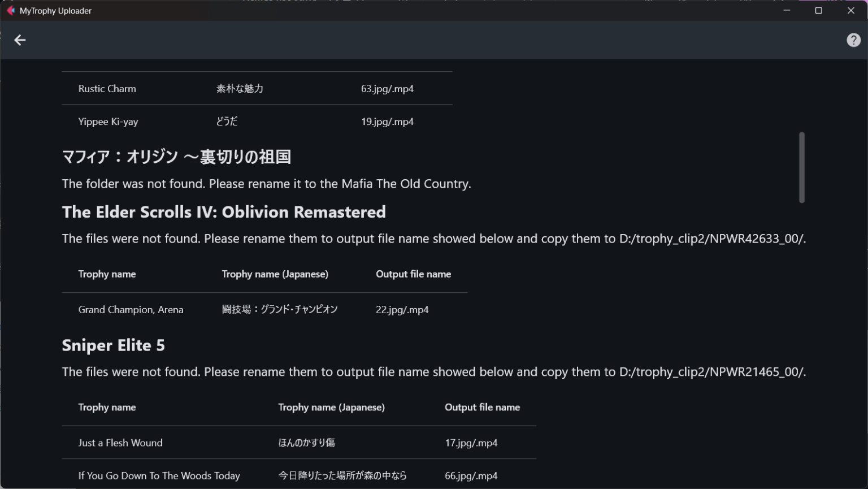Select the Yippee Ki-yay trophy name

pos(108,122)
